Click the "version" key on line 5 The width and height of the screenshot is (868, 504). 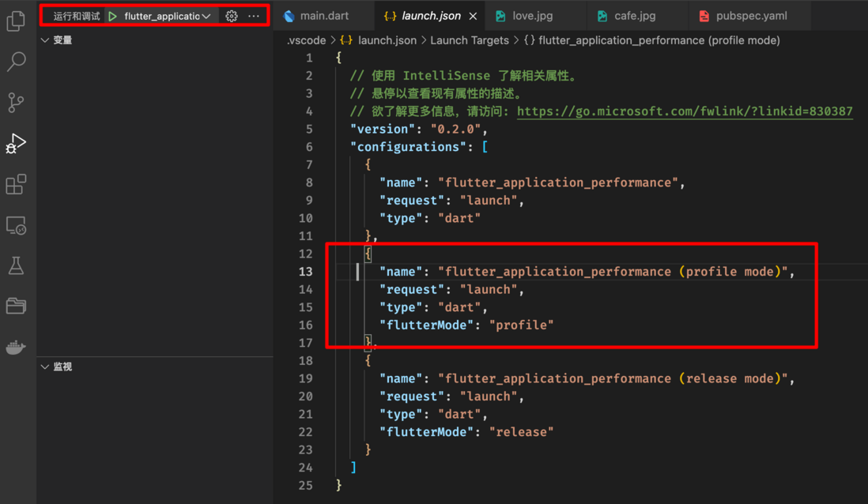pos(383,129)
